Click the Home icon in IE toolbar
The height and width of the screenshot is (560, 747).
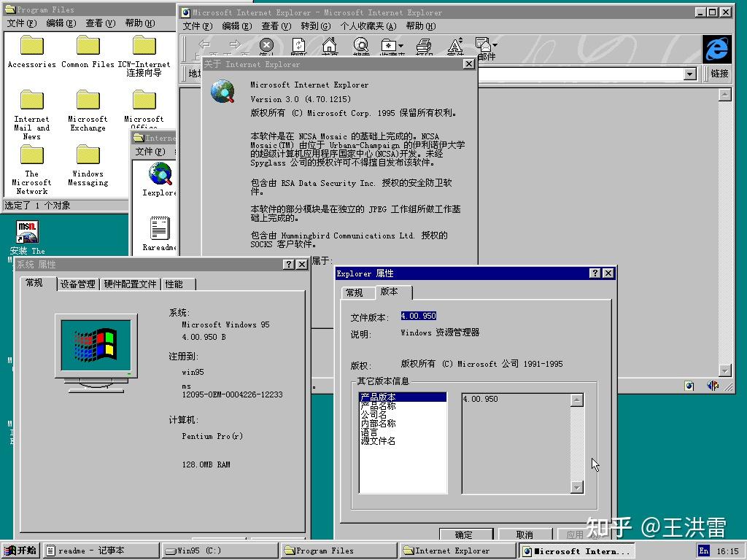click(328, 44)
